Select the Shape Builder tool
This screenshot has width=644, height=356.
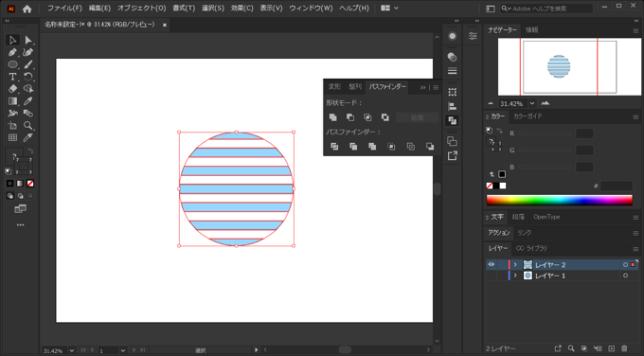(27, 89)
